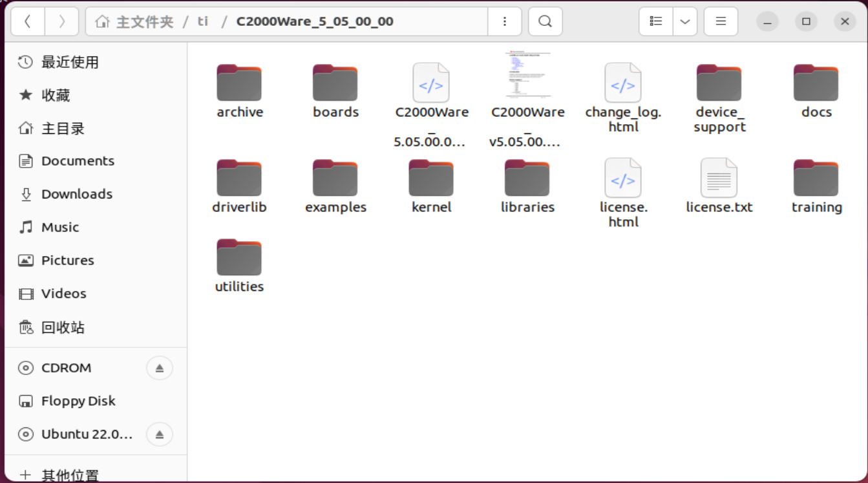Select the driverlib folder icon
The image size is (868, 483).
(239, 178)
